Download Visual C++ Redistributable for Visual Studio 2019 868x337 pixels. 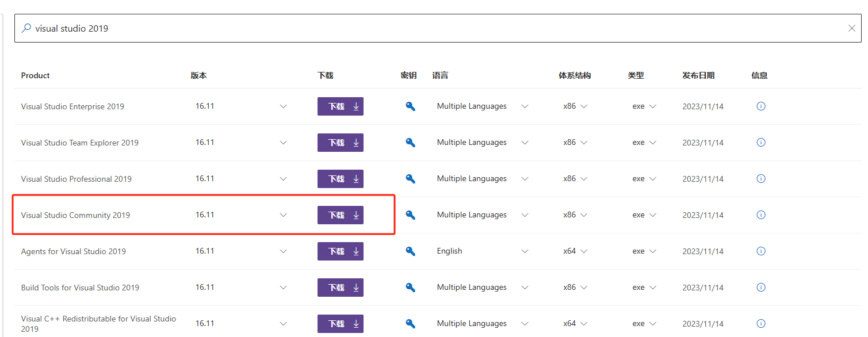tap(341, 324)
